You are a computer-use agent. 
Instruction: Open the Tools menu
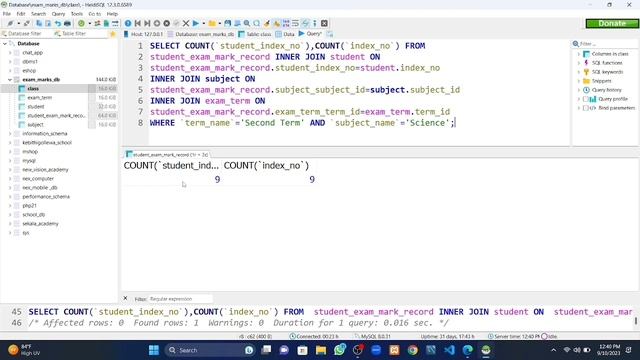(x=77, y=14)
